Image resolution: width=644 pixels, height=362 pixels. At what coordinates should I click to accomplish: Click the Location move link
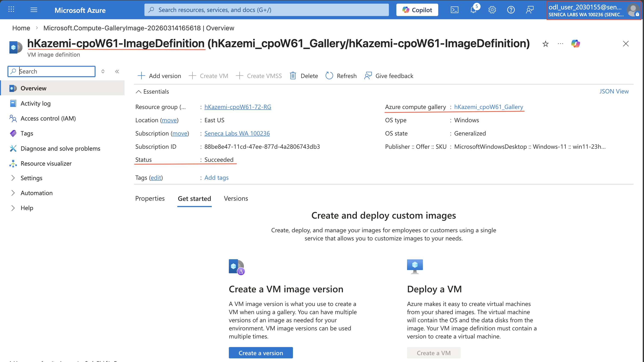(169, 120)
